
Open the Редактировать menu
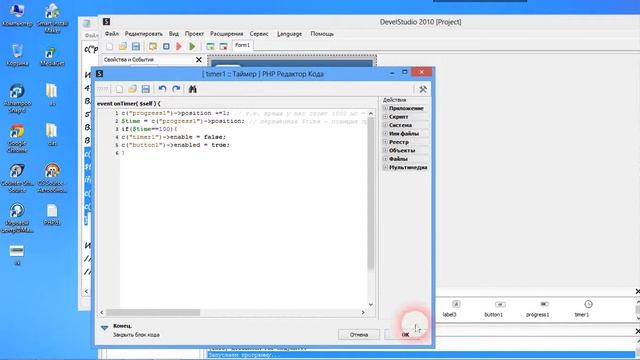tap(144, 34)
